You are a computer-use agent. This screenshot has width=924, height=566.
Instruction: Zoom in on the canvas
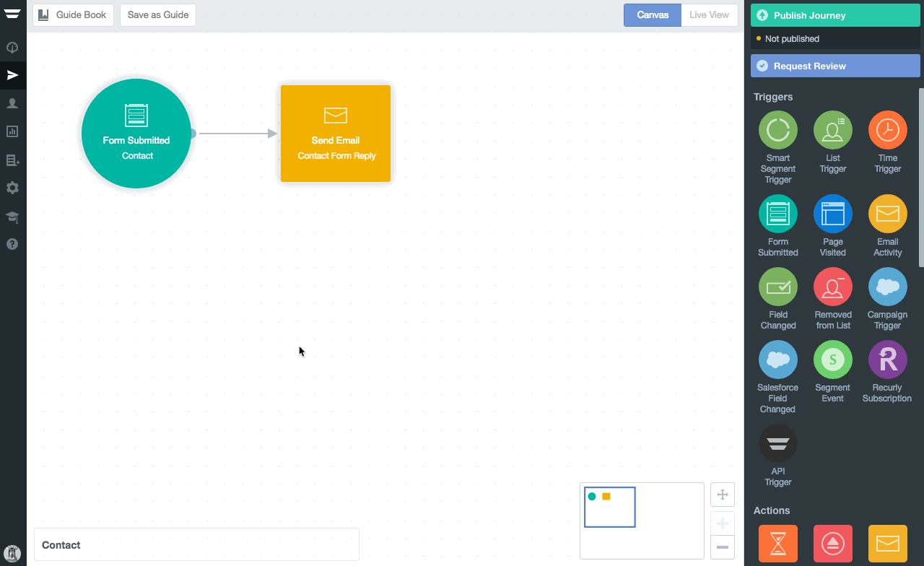tap(723, 523)
